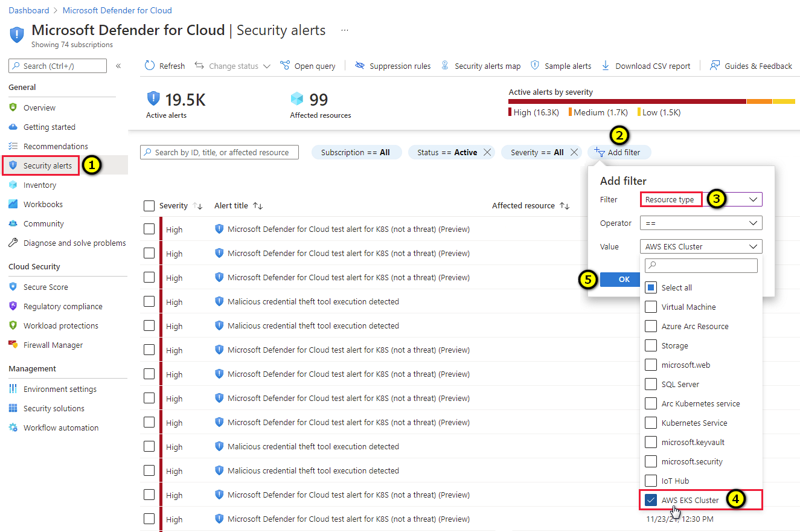Click the Download CSV report icon

click(x=606, y=66)
